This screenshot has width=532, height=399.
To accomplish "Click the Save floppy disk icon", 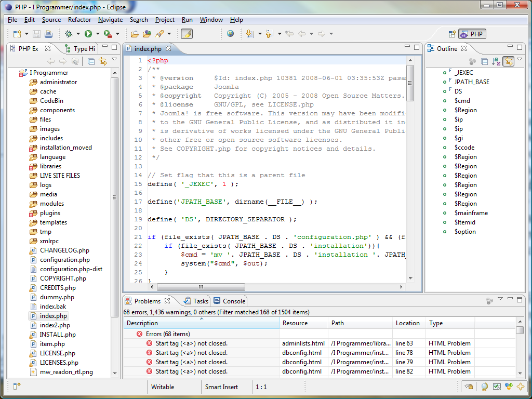I will click(x=37, y=34).
